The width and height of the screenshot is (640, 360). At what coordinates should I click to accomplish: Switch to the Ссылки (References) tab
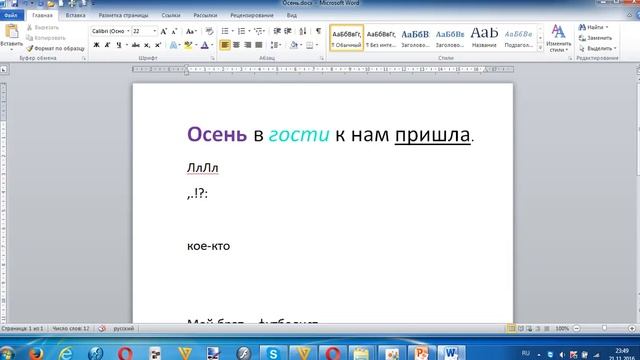coord(171,16)
